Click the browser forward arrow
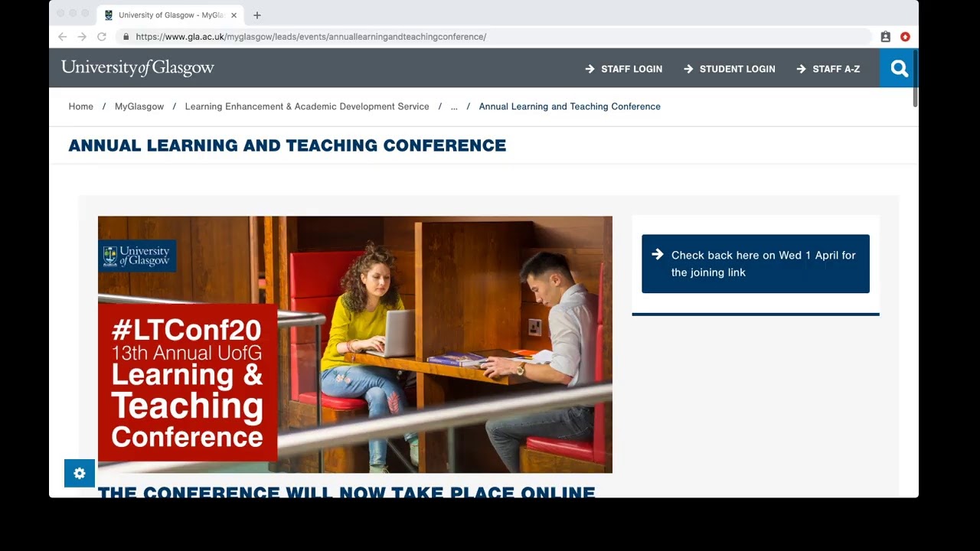The image size is (980, 551). pos(82,37)
